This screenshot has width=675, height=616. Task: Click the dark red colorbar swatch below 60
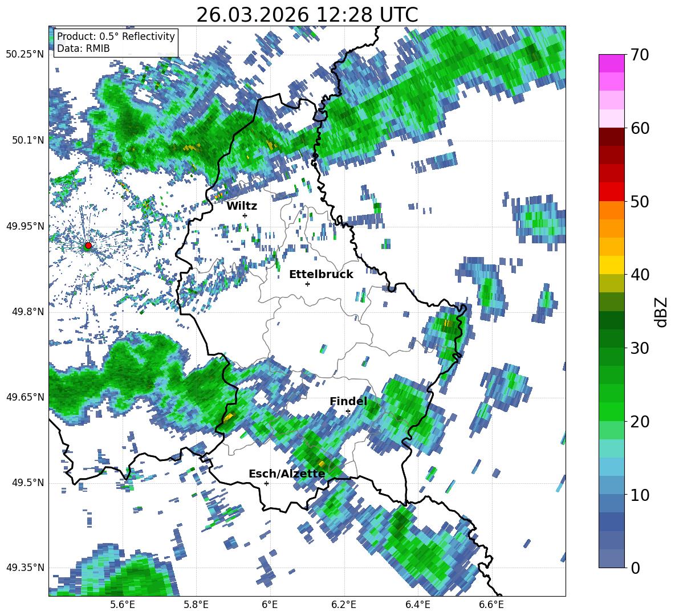pos(611,137)
